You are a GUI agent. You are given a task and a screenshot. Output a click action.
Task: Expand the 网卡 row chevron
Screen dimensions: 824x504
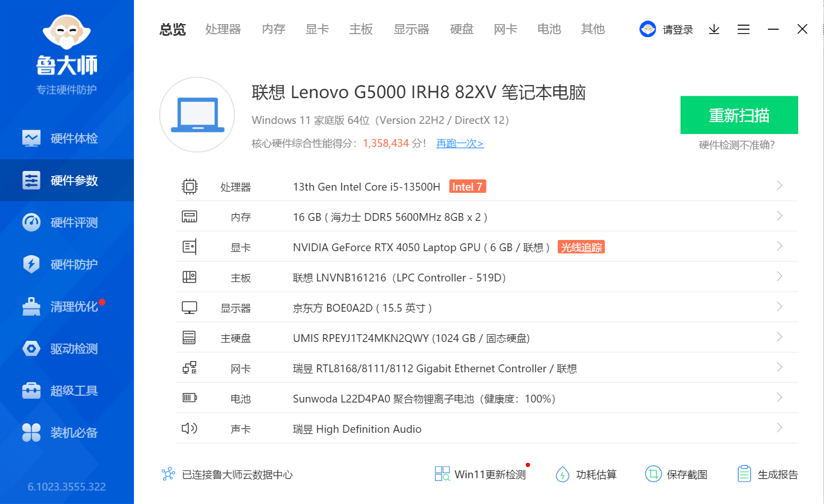[x=779, y=367]
